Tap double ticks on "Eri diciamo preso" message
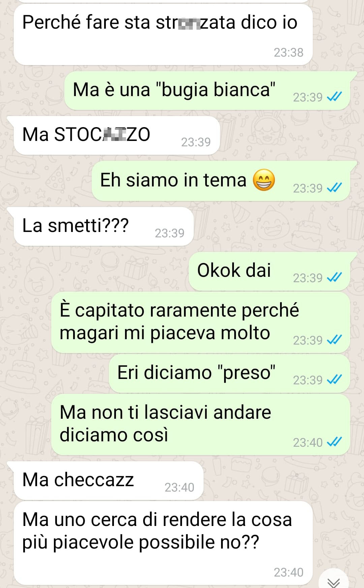364x588 pixels. point(334,380)
